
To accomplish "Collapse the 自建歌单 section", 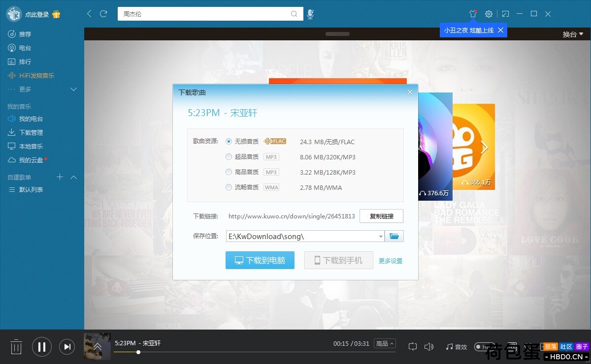I will [x=74, y=177].
